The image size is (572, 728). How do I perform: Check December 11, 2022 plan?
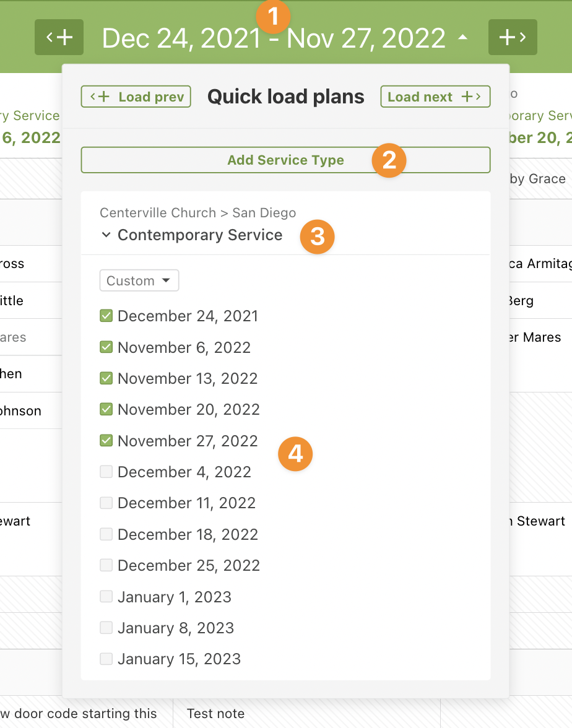point(106,503)
